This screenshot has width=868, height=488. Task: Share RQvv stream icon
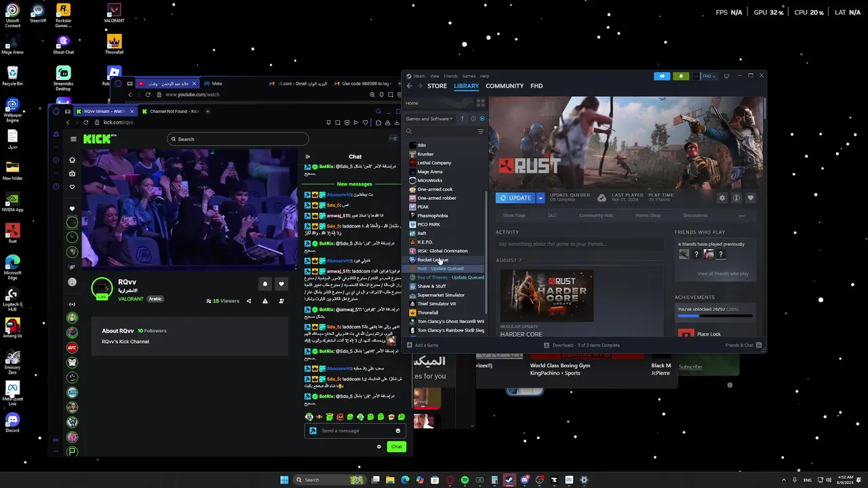tap(249, 301)
